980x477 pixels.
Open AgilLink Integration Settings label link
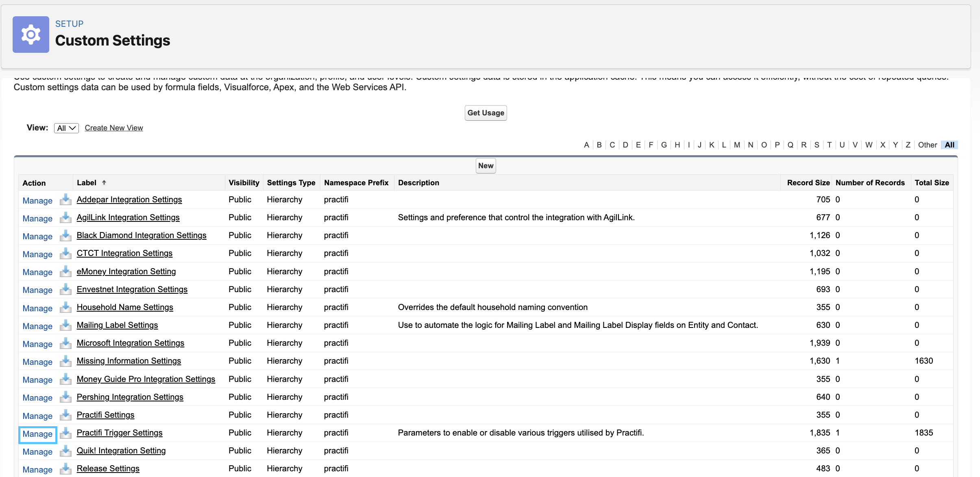128,217
